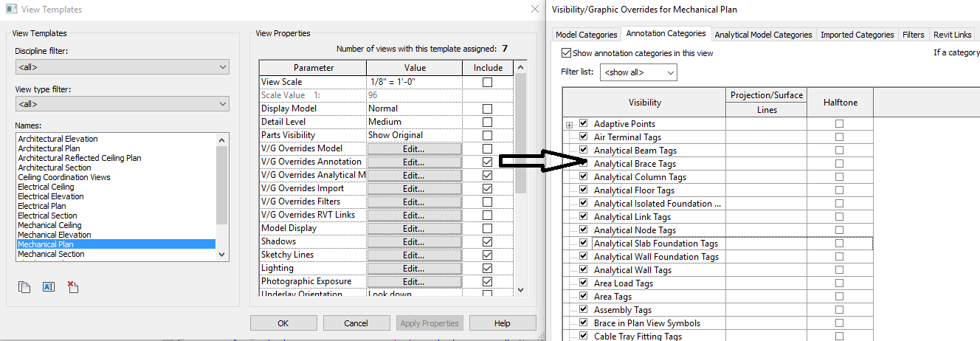
Task: Switch to the Model Categories tab
Action: [586, 35]
